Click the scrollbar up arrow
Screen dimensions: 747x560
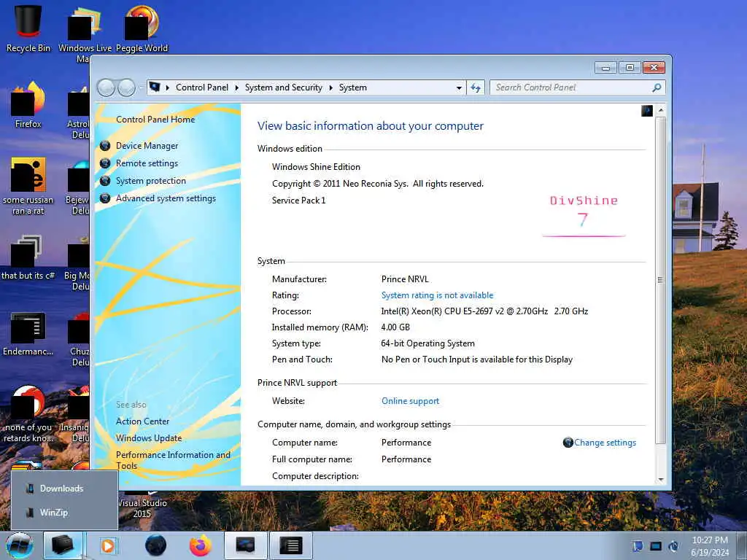click(x=661, y=111)
